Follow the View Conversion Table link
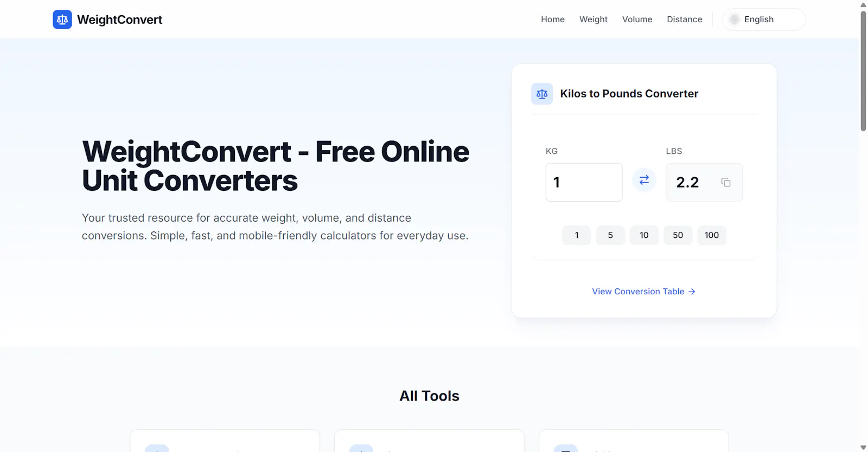This screenshot has width=868, height=452. click(644, 292)
